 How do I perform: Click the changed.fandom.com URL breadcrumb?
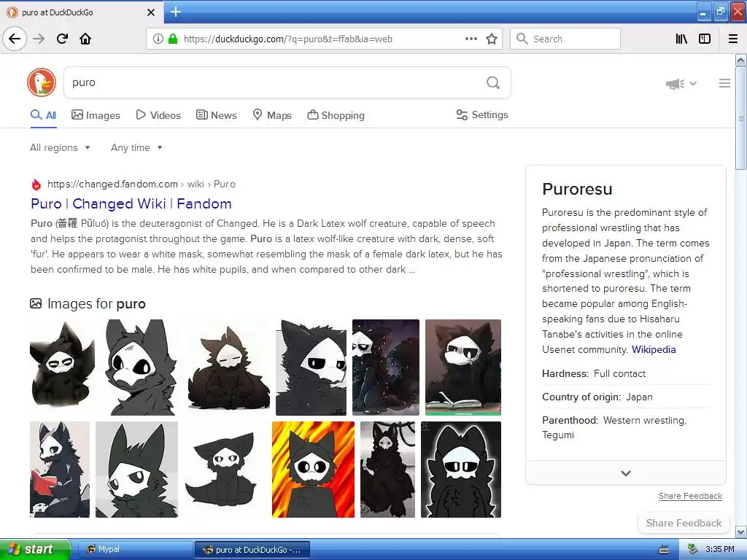142,184
